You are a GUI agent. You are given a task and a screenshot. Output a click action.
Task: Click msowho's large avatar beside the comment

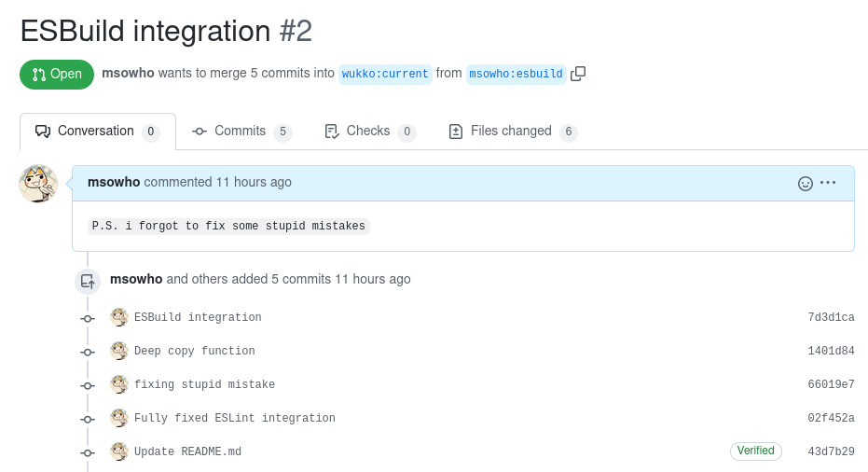pyautogui.click(x=38, y=184)
